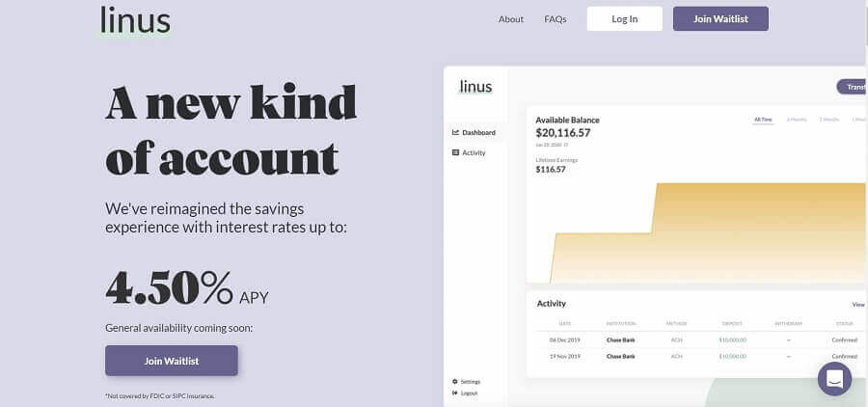
Task: Click the Dashboard chart icon in sidebar
Action: (x=455, y=132)
